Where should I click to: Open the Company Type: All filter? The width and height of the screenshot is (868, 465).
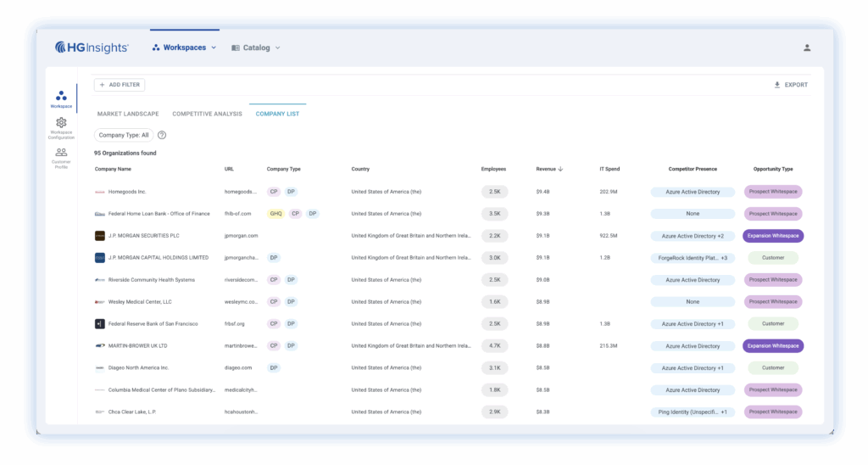click(124, 135)
